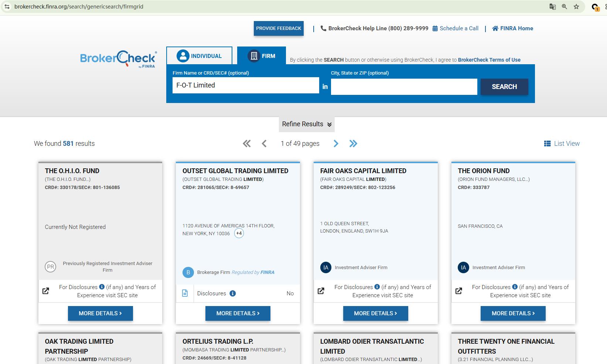
Task: Click the Disclosures info icon on Outset Global Trading card
Action: 232,293
